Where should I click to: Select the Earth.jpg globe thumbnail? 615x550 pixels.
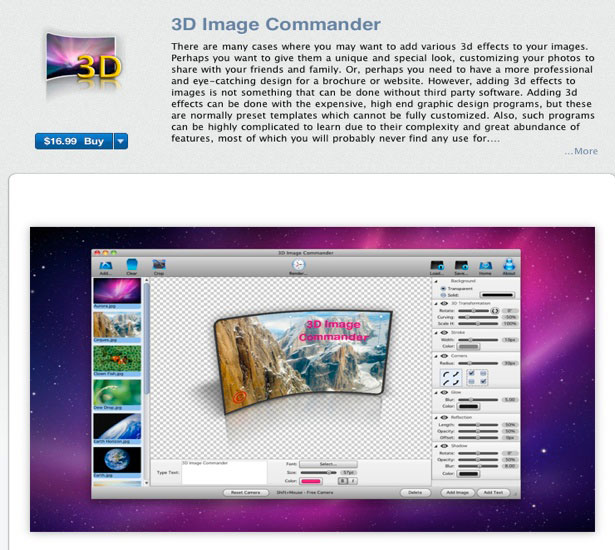coord(117,460)
